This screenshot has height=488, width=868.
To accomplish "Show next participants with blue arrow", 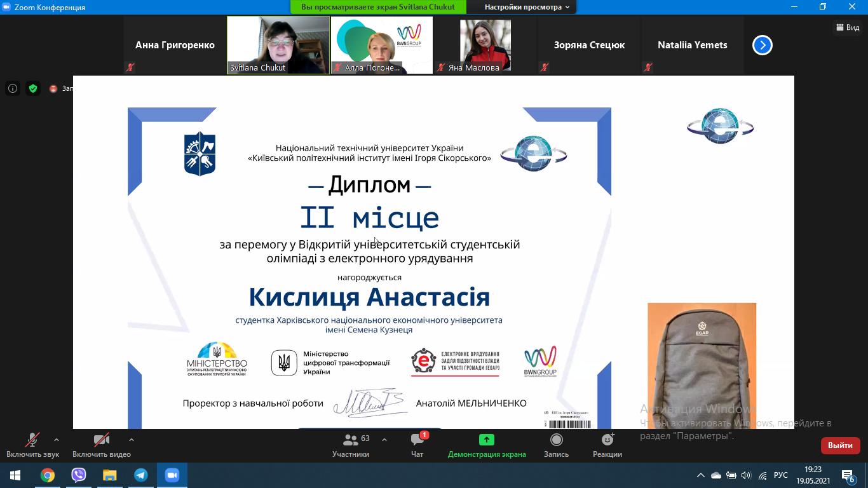I will click(762, 45).
